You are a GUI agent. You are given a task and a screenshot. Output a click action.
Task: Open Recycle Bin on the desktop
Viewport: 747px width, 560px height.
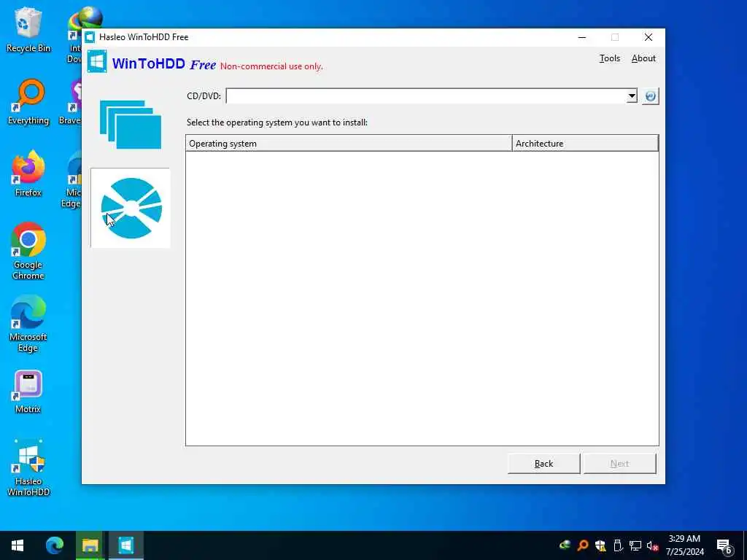[x=28, y=29]
